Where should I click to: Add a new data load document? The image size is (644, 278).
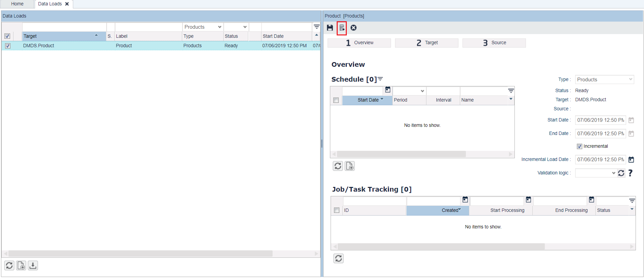[x=21, y=266]
